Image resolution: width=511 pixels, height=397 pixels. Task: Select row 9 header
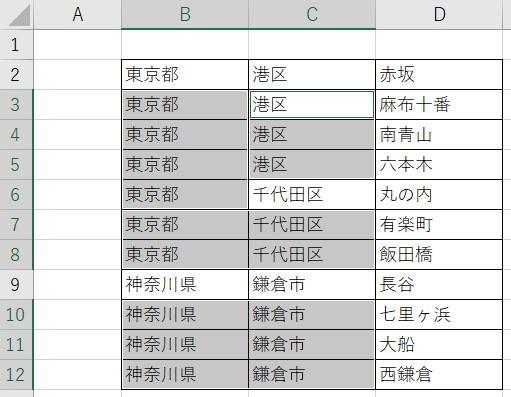click(16, 284)
